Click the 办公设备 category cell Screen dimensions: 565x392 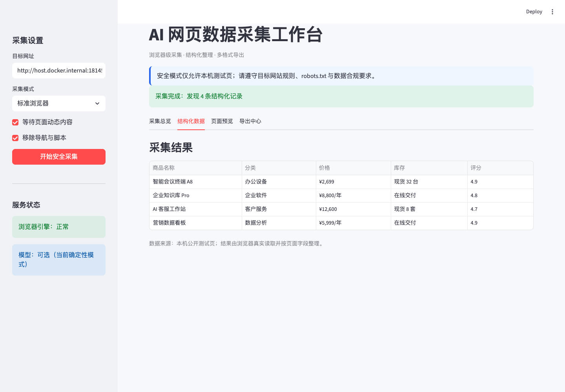click(279, 182)
